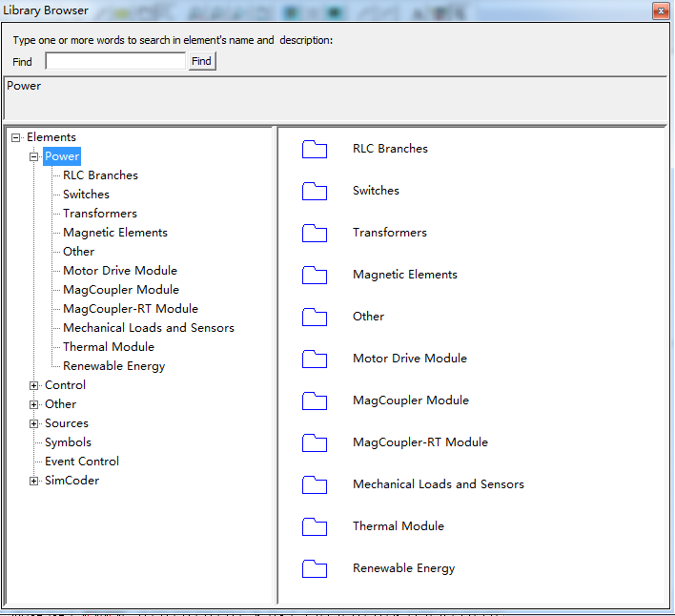Select Other under Power in the tree
675x616 pixels.
pos(78,252)
